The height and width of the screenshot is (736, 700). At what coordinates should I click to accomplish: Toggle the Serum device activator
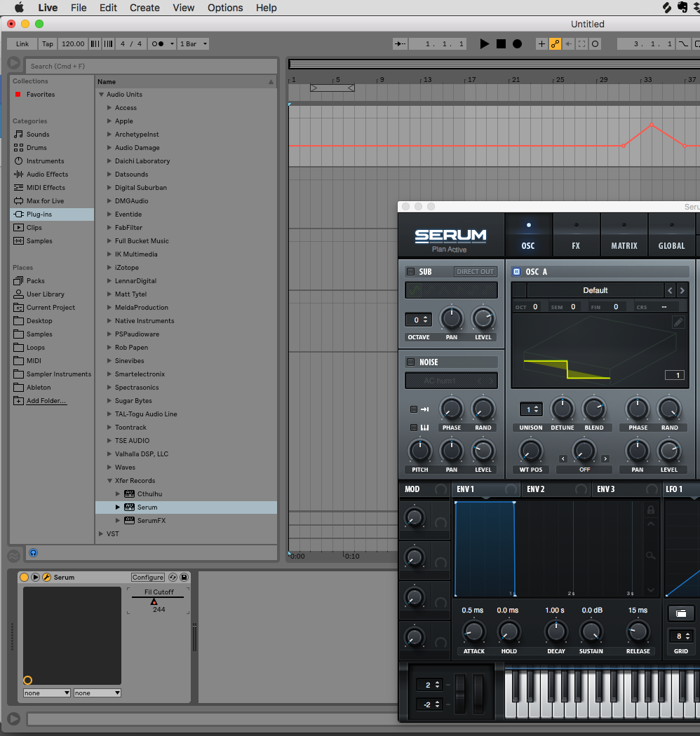pos(24,578)
